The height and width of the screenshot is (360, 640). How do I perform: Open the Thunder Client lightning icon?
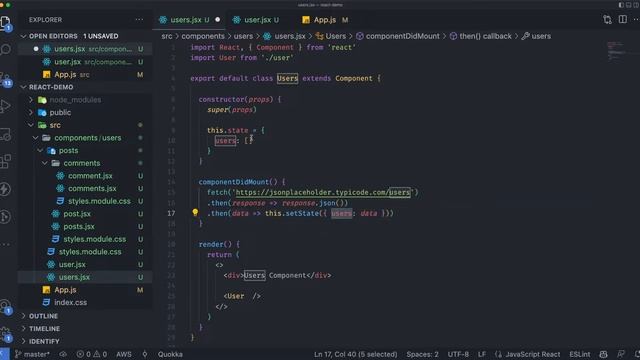click(x=6, y=189)
